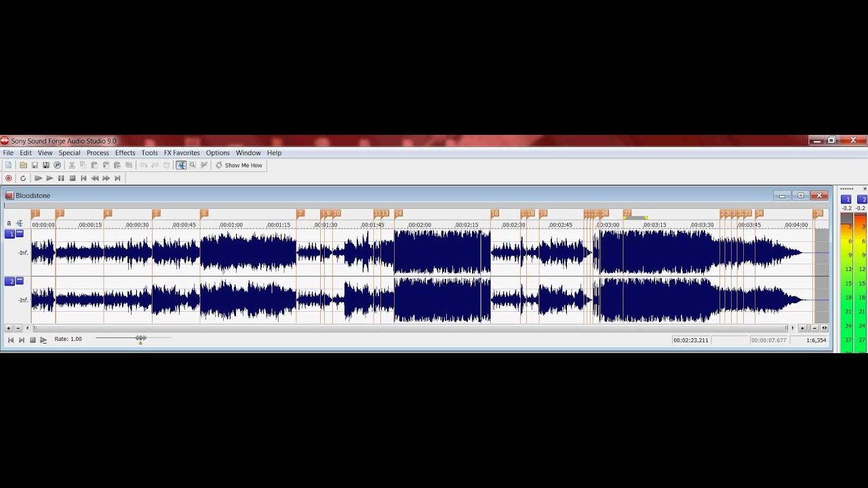Viewport: 868px width, 488px height.
Task: Click the Save disk icon
Action: (35, 165)
